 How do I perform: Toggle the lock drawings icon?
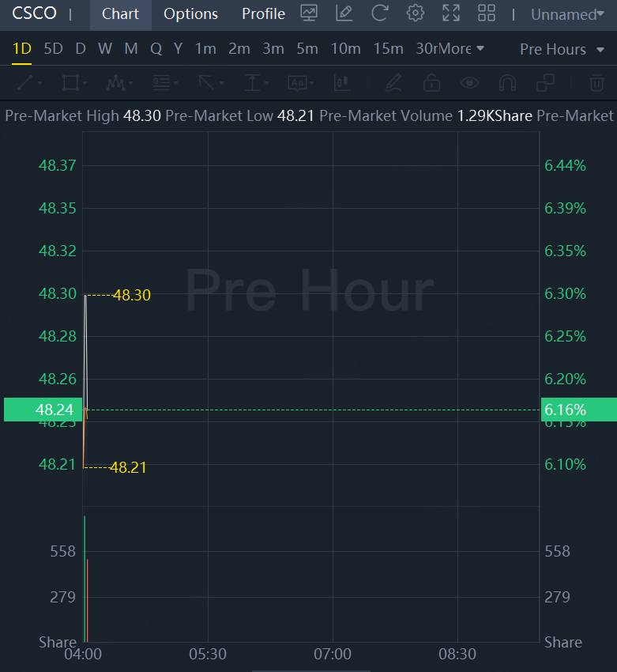pyautogui.click(x=431, y=82)
